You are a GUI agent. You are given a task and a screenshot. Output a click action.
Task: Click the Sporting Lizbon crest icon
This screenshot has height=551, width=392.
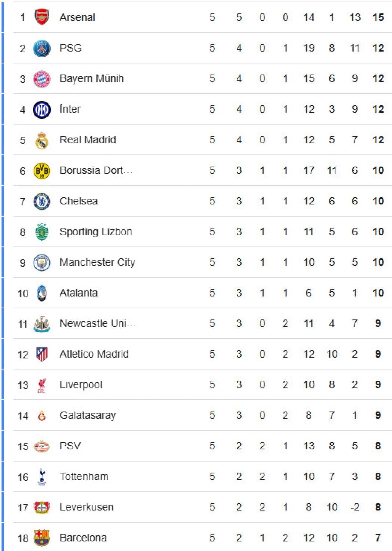click(x=42, y=232)
